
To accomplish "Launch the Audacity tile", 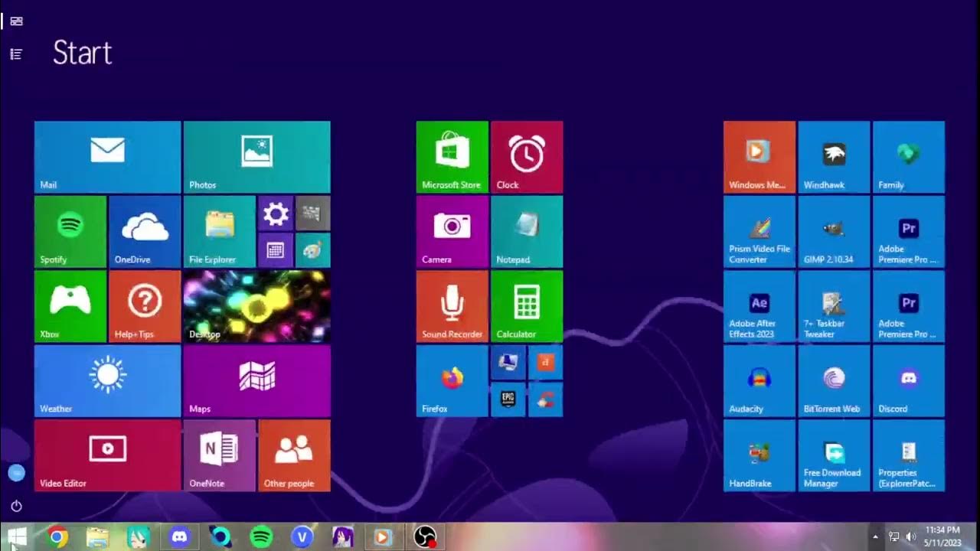I will pyautogui.click(x=759, y=380).
